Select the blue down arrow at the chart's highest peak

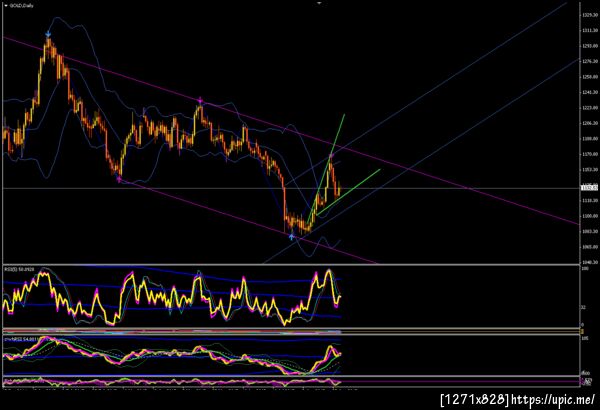48,34
